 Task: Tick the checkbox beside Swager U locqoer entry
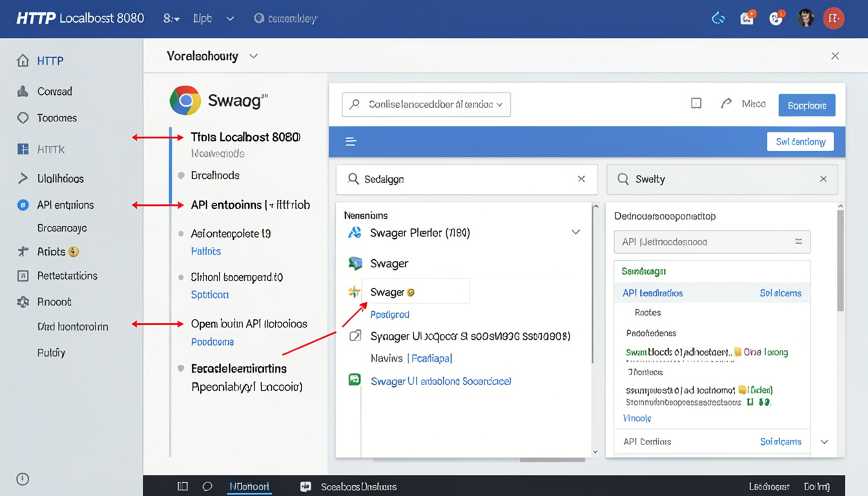355,336
